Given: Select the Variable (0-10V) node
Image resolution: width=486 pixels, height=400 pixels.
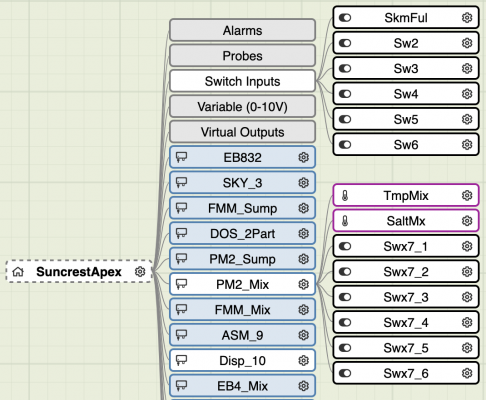Looking at the screenshot, I should point(242,107).
